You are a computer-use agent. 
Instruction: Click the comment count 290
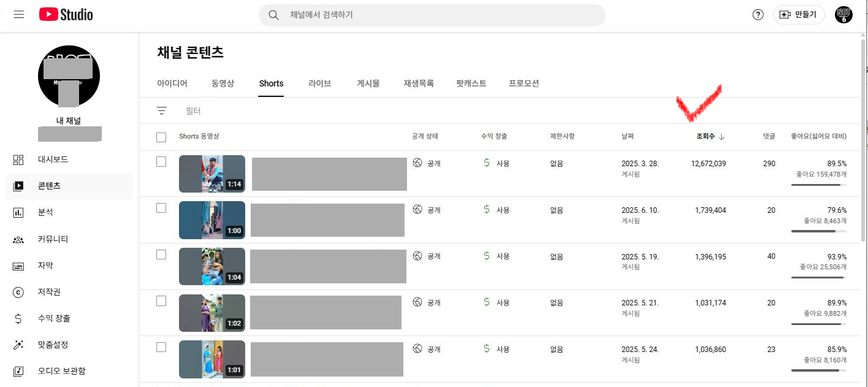click(769, 164)
